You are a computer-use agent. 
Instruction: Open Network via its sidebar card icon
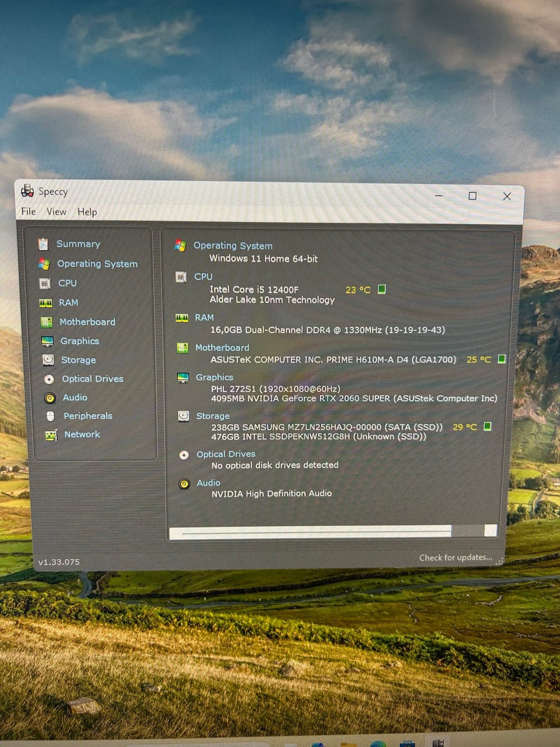coord(51,435)
